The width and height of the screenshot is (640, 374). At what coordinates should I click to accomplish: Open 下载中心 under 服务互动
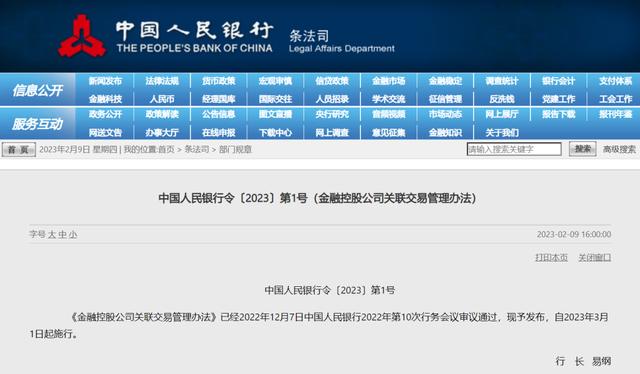coord(276,133)
